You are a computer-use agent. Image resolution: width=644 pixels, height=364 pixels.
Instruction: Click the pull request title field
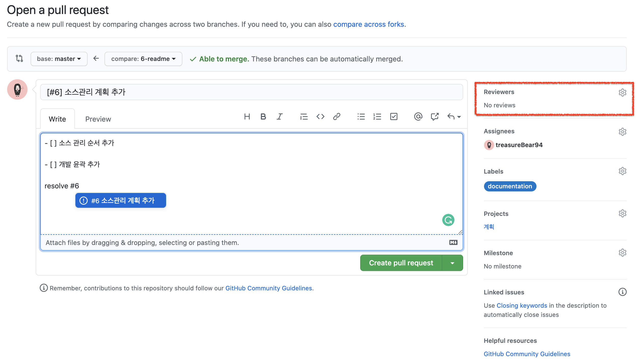251,92
